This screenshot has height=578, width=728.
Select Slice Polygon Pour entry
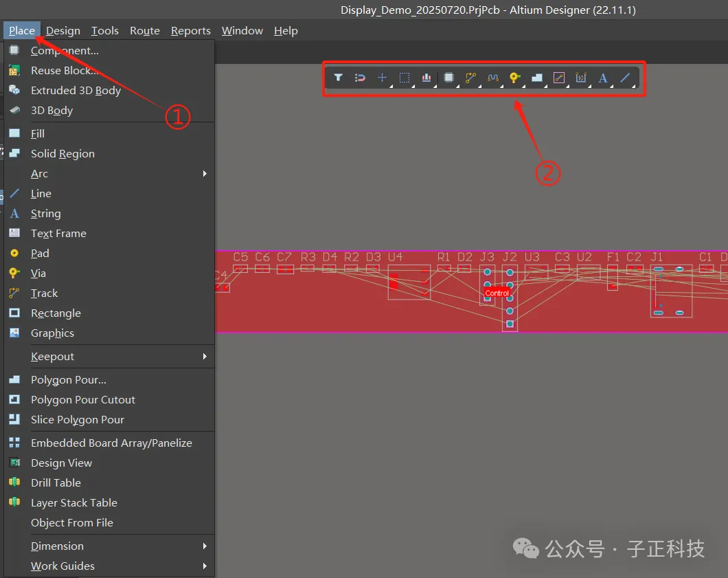click(x=109, y=420)
